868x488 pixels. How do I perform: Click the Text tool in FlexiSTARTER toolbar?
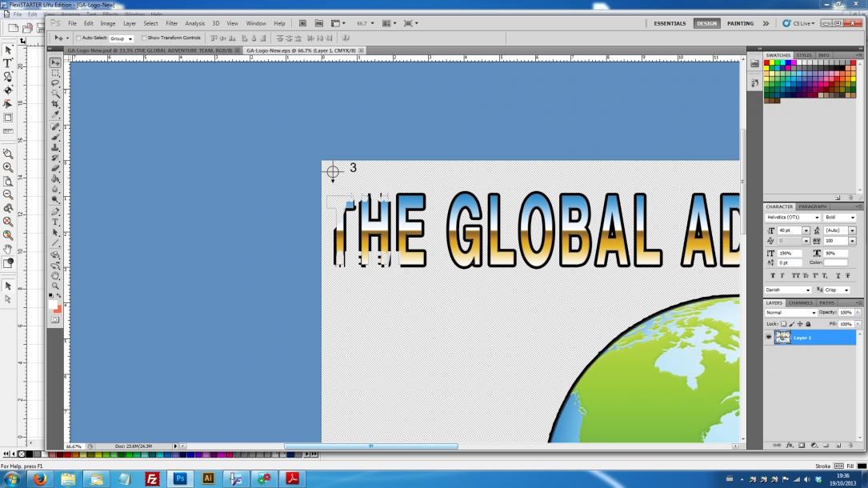[8, 63]
